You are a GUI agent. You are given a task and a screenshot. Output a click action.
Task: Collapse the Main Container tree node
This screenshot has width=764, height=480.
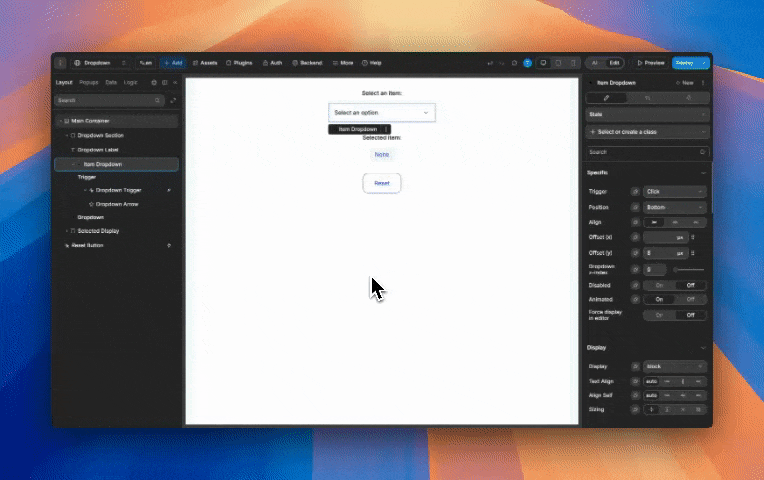click(61, 121)
